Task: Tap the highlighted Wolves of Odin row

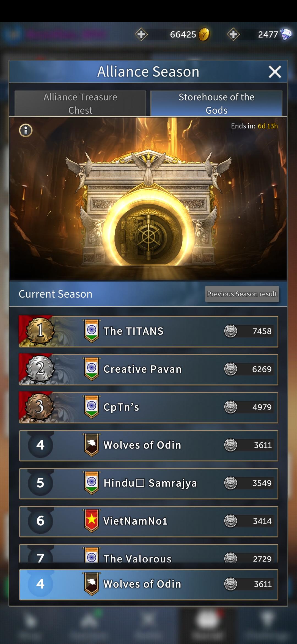Action: 148,585
